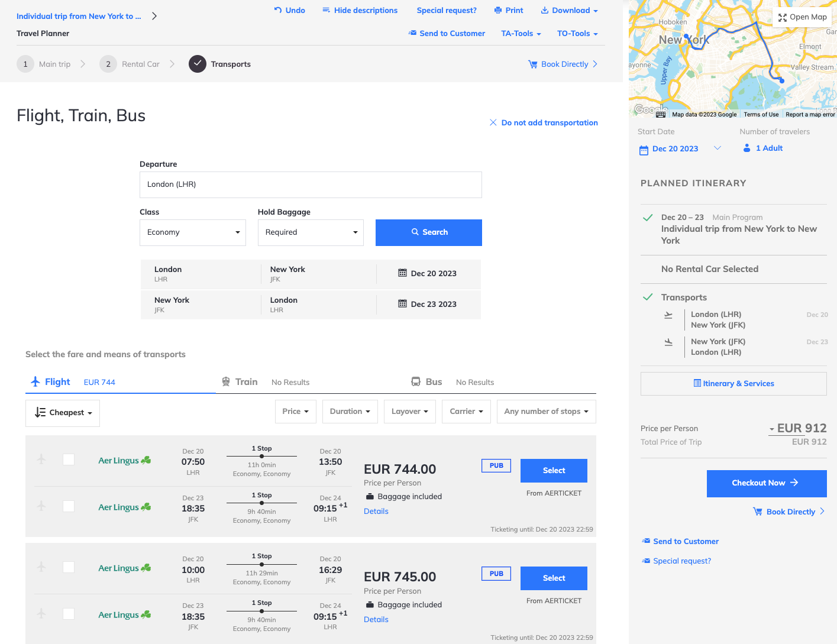Select the EUR 745.00 flight offer
Image resolution: width=837 pixels, height=644 pixels.
[554, 578]
